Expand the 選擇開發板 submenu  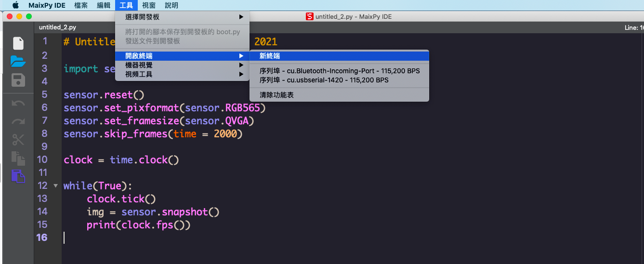pos(182,17)
